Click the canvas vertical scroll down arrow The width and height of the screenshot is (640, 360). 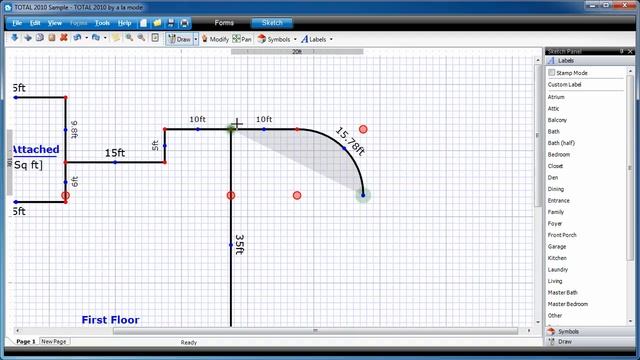point(538,322)
